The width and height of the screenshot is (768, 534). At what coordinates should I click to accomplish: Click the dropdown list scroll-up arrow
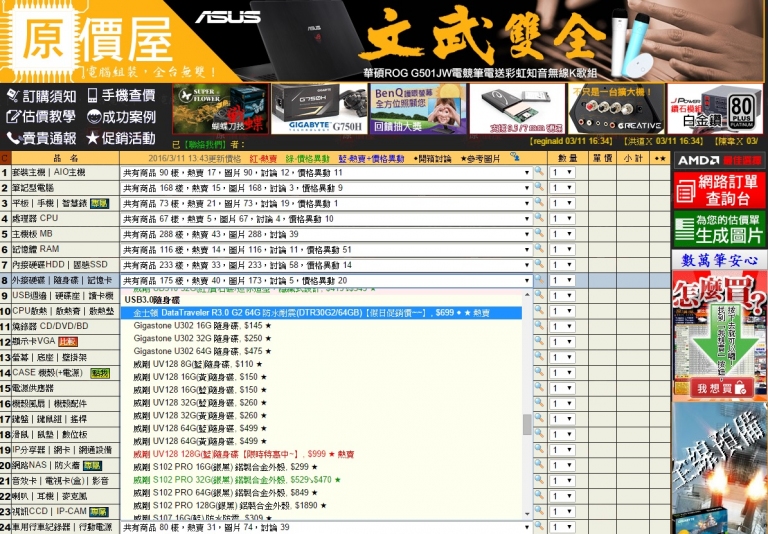527,295
